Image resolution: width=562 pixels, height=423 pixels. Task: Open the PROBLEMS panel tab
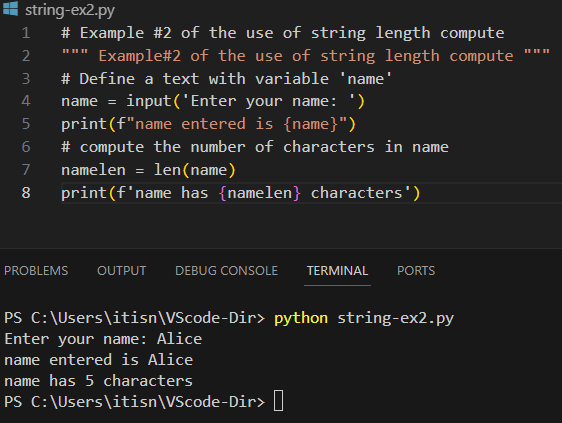36,271
